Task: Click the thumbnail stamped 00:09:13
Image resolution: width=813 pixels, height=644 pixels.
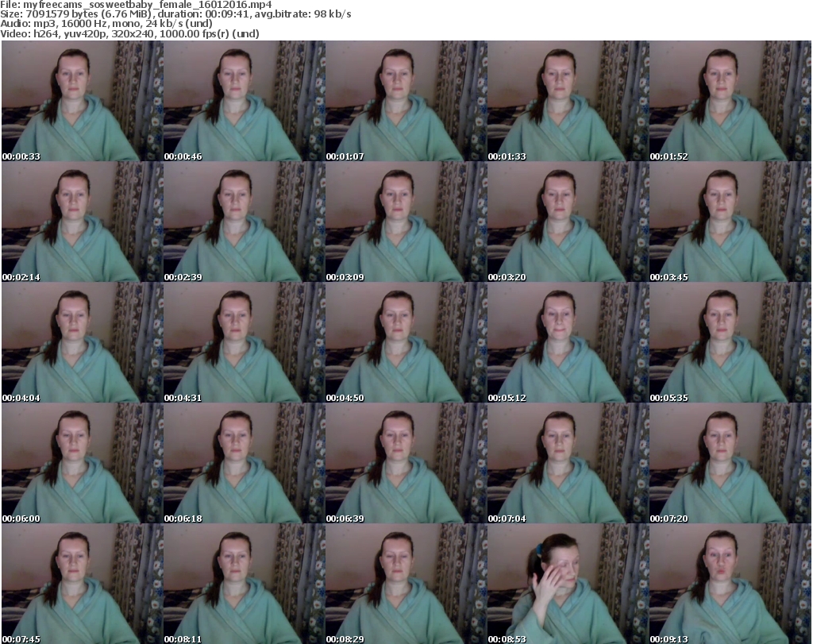Action: (730, 584)
